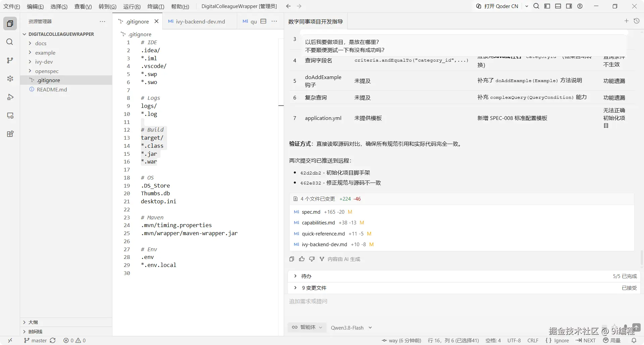The image size is (644, 345).
Task: Open the Remote Explorer activity bar icon
Action: click(10, 116)
